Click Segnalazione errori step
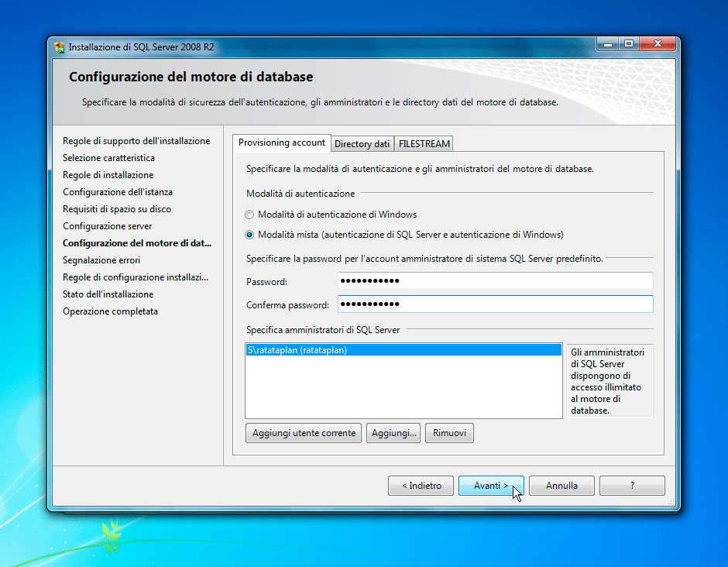728x567 pixels. pyautogui.click(x=101, y=260)
